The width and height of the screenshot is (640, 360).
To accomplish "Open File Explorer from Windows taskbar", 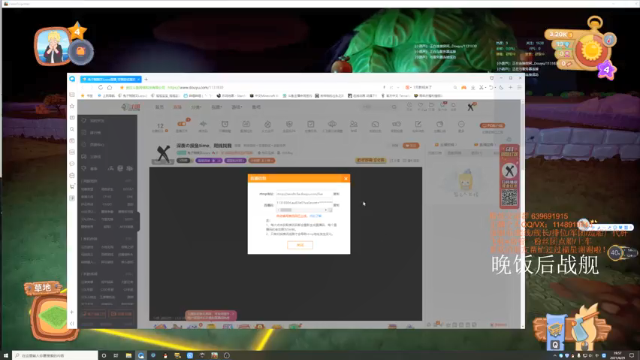I will click(x=129, y=356).
